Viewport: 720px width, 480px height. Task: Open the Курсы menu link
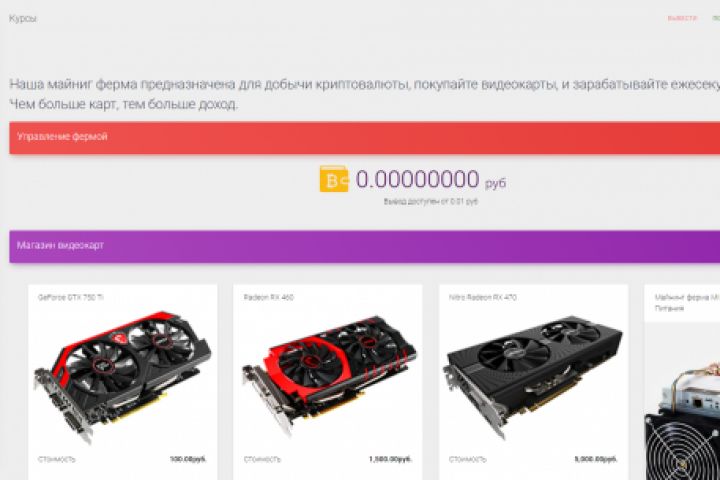coord(22,19)
